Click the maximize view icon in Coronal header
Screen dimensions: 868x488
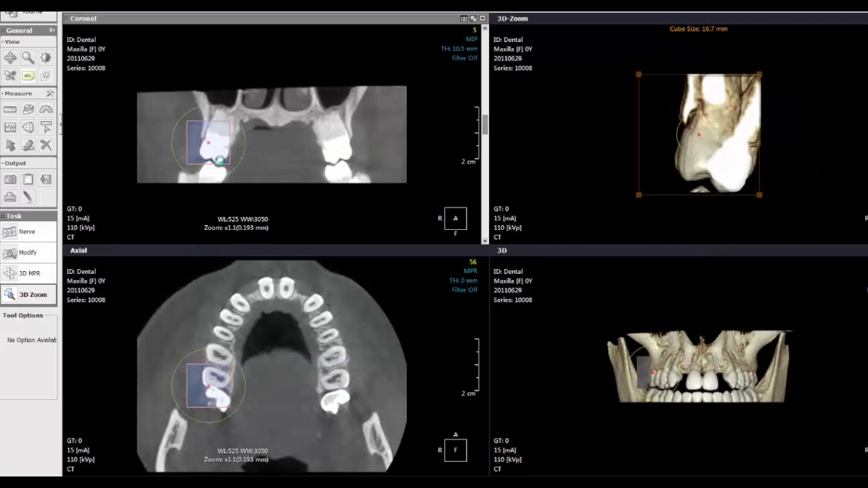pos(473,18)
